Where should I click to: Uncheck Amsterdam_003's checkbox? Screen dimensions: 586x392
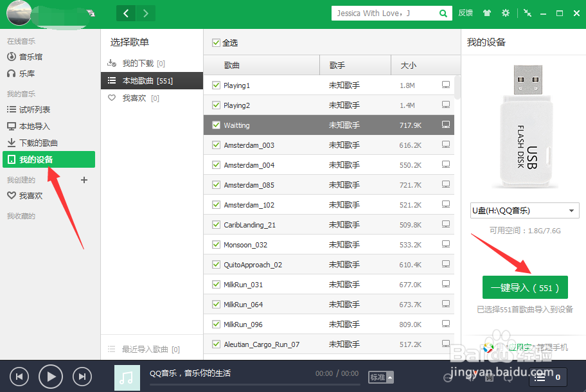215,145
